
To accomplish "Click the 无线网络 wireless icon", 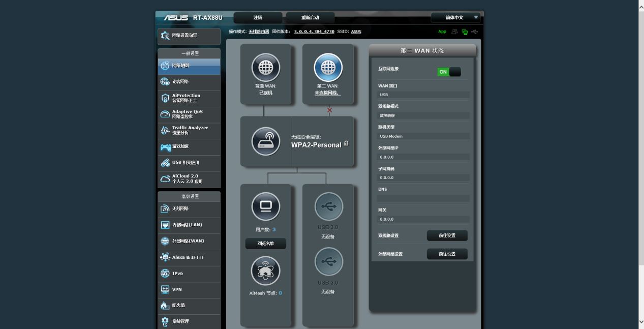I will coord(165,209).
